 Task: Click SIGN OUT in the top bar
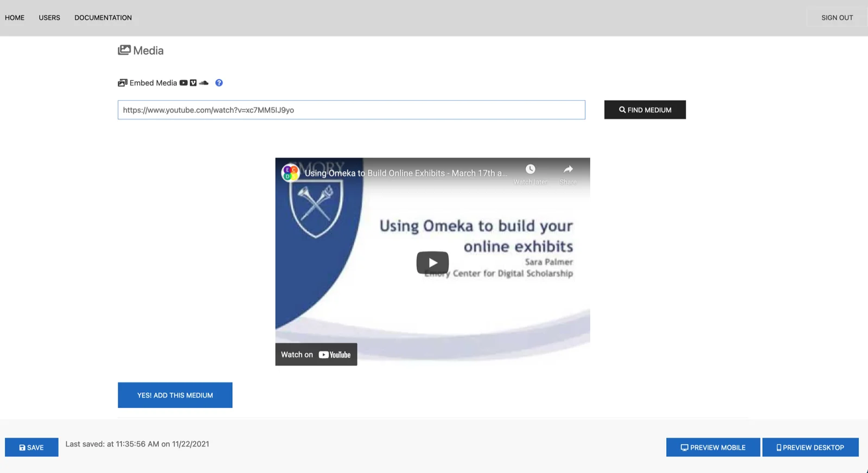(837, 18)
